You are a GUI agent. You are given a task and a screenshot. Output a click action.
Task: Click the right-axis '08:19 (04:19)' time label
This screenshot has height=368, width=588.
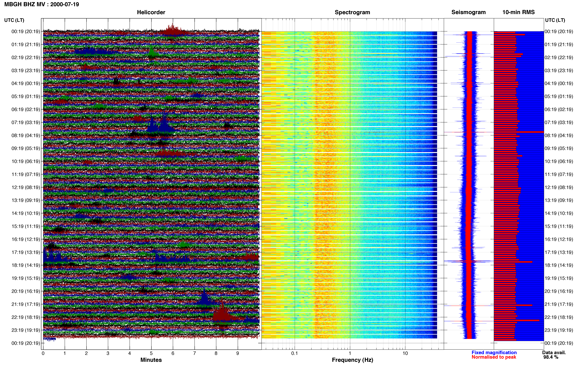pyautogui.click(x=559, y=135)
